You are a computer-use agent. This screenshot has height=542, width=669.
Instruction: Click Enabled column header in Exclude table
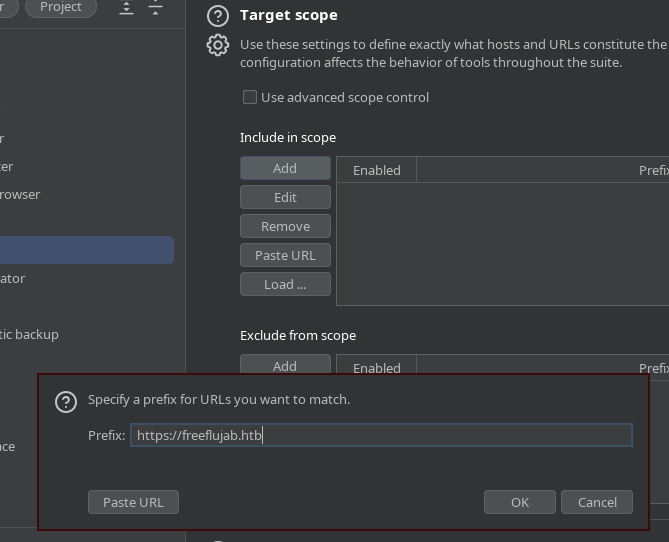pyautogui.click(x=377, y=368)
